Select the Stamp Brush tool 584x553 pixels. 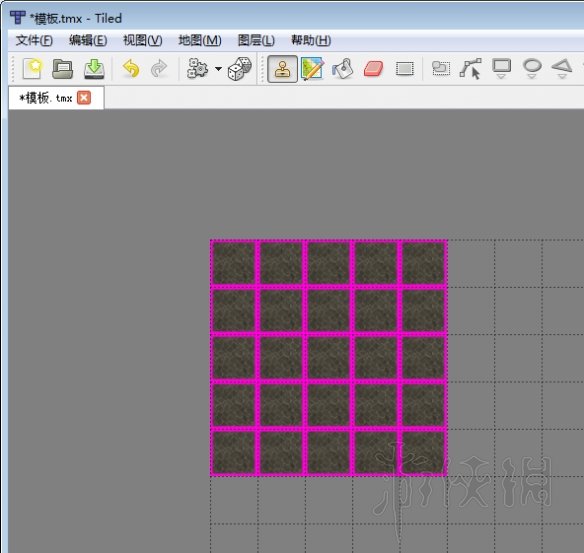click(282, 69)
